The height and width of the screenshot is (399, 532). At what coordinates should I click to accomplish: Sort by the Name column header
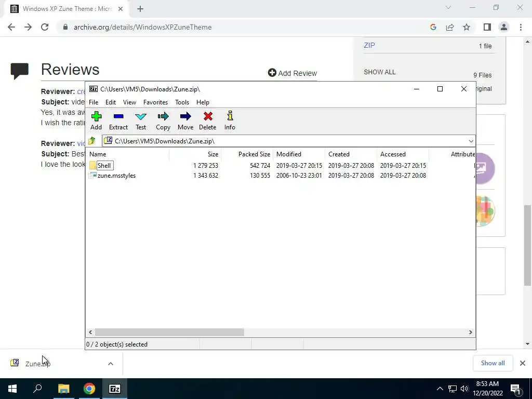point(128,154)
